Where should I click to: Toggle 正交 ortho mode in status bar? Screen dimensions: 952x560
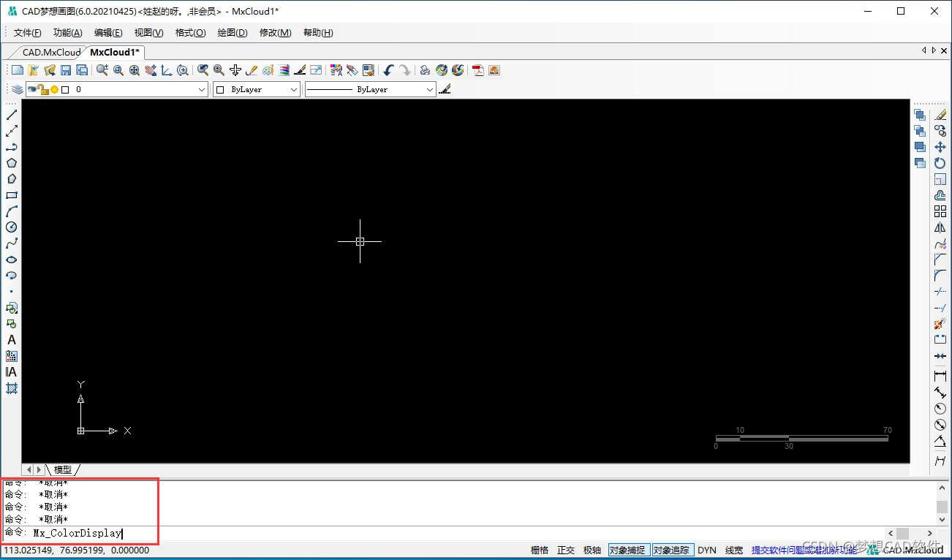pyautogui.click(x=566, y=550)
